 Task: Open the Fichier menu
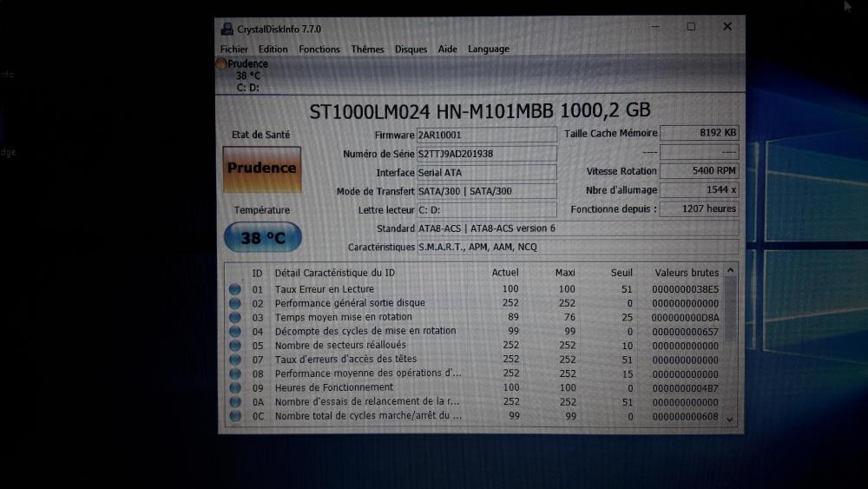[233, 50]
